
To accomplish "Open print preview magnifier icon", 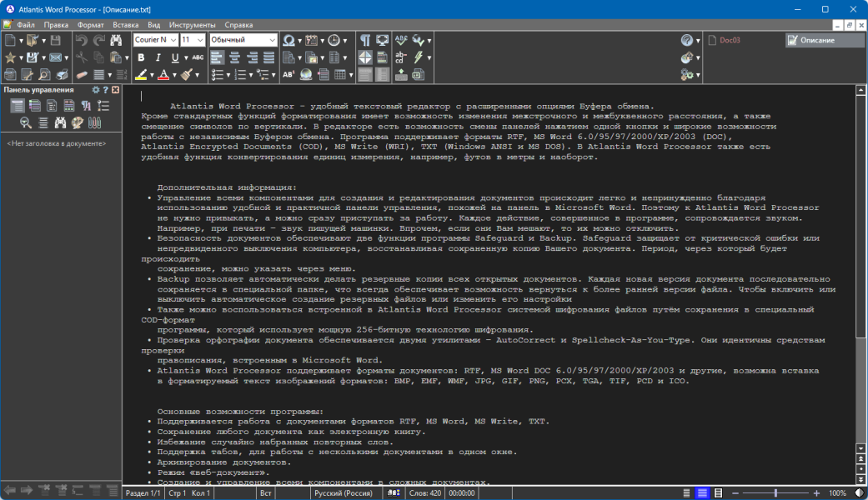I will pos(44,75).
